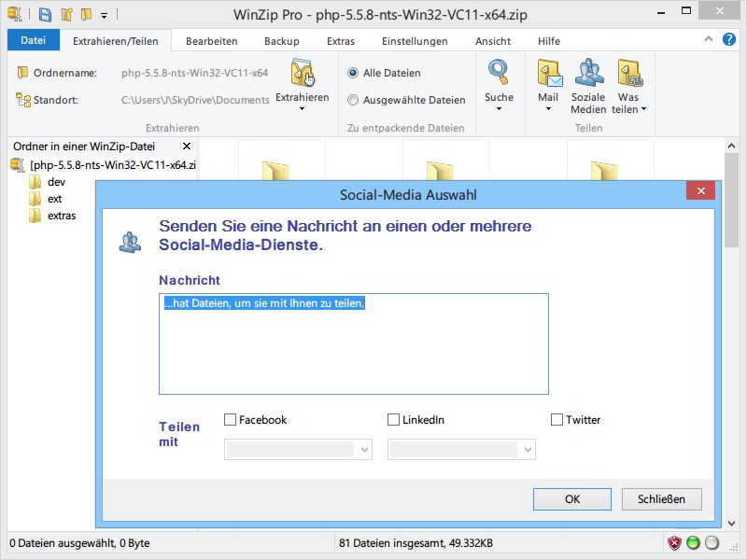Click the red shield status bar icon

click(674, 542)
